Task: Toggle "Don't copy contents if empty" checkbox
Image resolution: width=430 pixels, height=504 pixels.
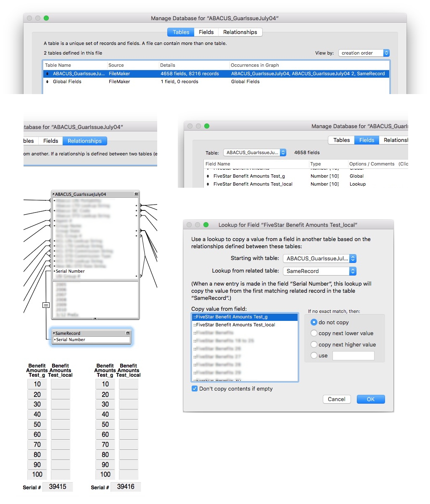Action: [x=194, y=388]
